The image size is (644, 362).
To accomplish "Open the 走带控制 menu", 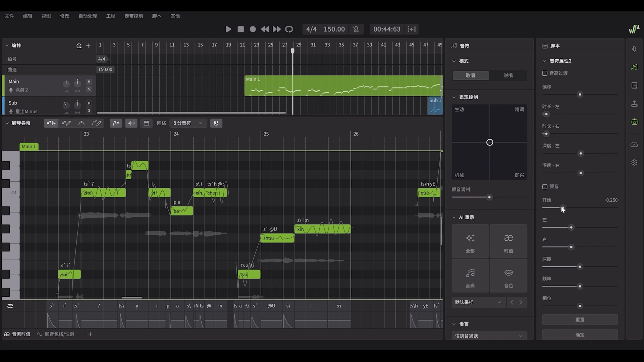I will pyautogui.click(x=133, y=16).
